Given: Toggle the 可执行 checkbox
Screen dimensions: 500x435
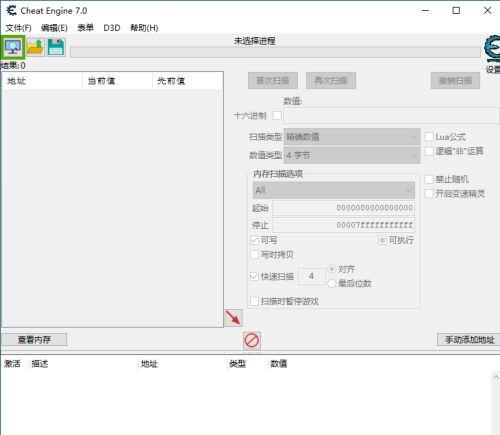Looking at the screenshot, I should pyautogui.click(x=382, y=240).
